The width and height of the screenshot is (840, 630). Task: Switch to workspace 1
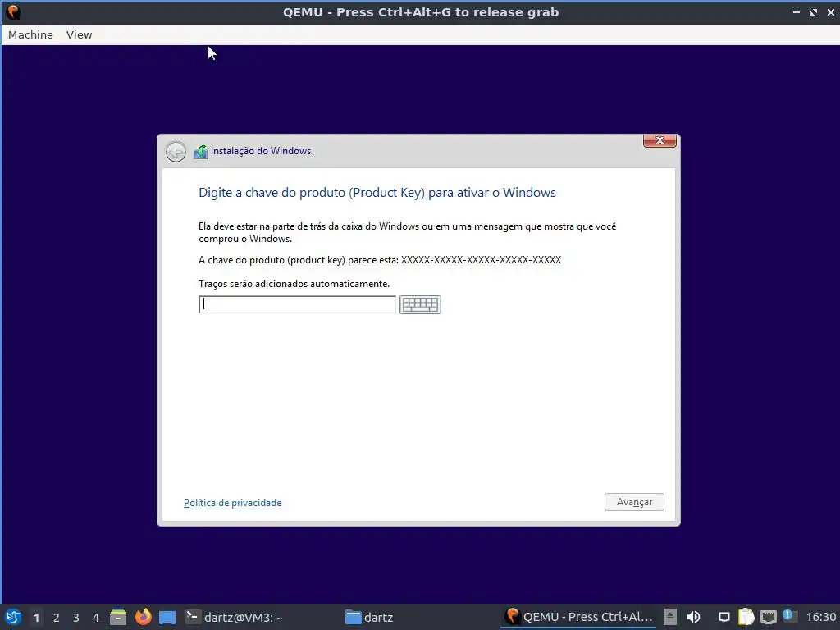click(36, 618)
